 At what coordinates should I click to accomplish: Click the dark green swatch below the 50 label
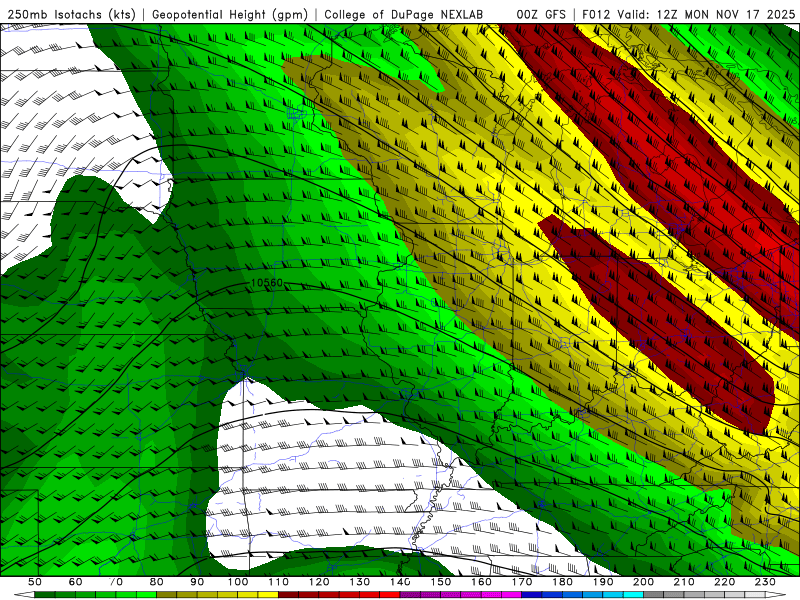[45, 595]
